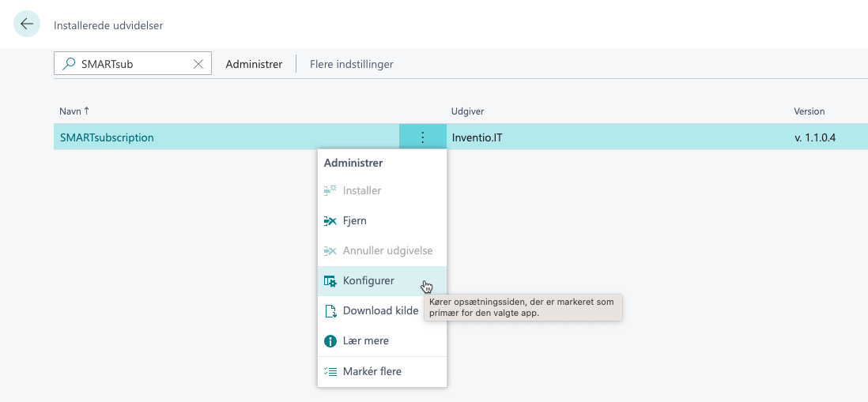Screen dimensions: 868x402
Task: Select Konfigurer from context menu
Action: click(x=368, y=281)
